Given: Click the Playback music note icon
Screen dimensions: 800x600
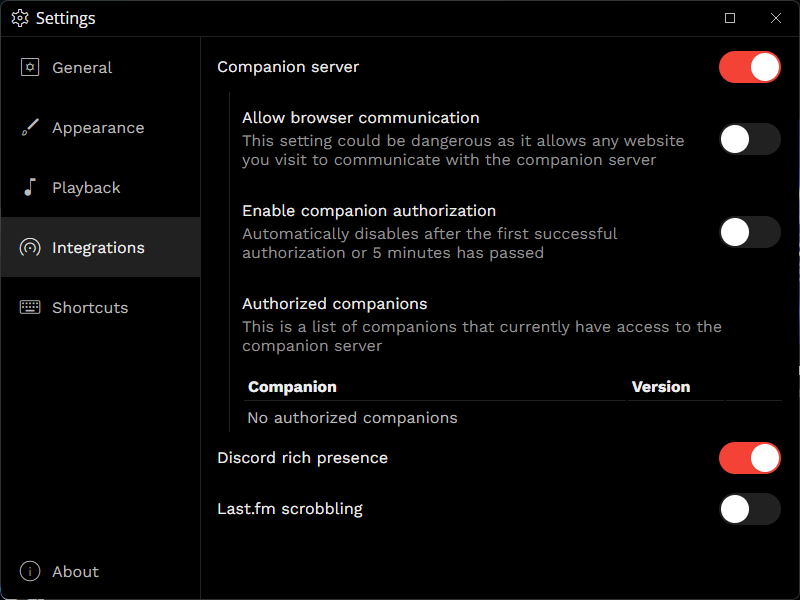Looking at the screenshot, I should [x=30, y=188].
